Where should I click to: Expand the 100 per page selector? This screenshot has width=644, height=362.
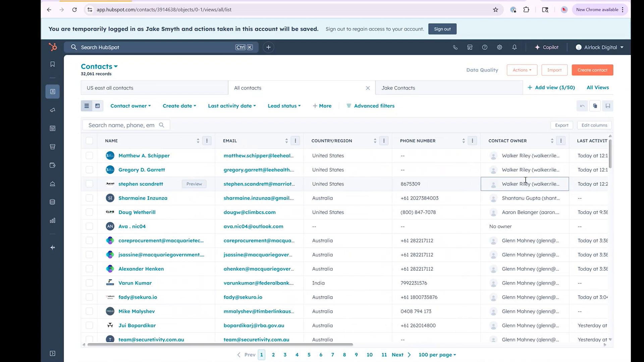point(437,354)
